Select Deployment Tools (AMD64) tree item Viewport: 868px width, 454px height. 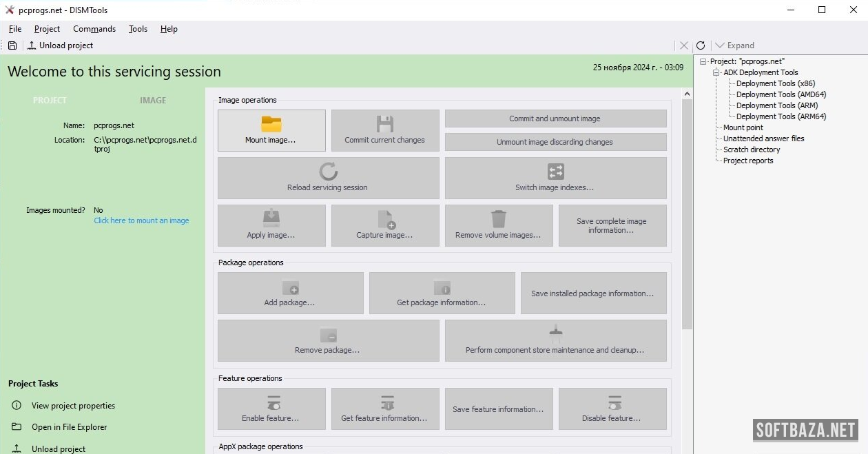(x=781, y=94)
